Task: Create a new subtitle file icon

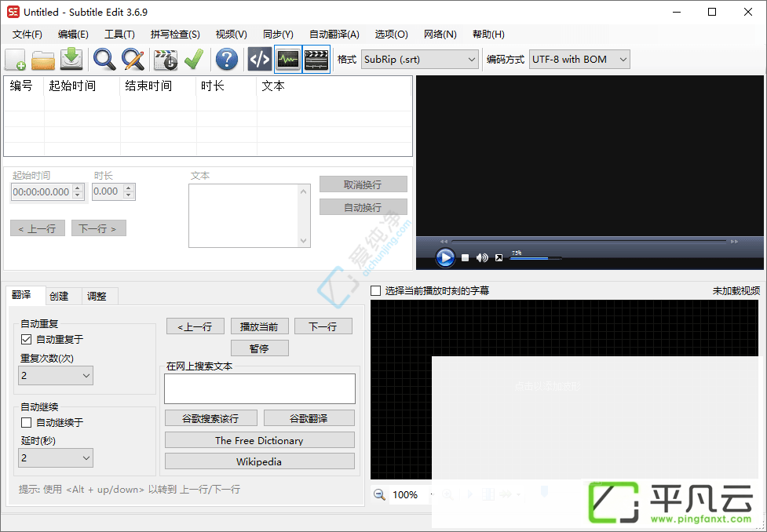Action: (15, 59)
